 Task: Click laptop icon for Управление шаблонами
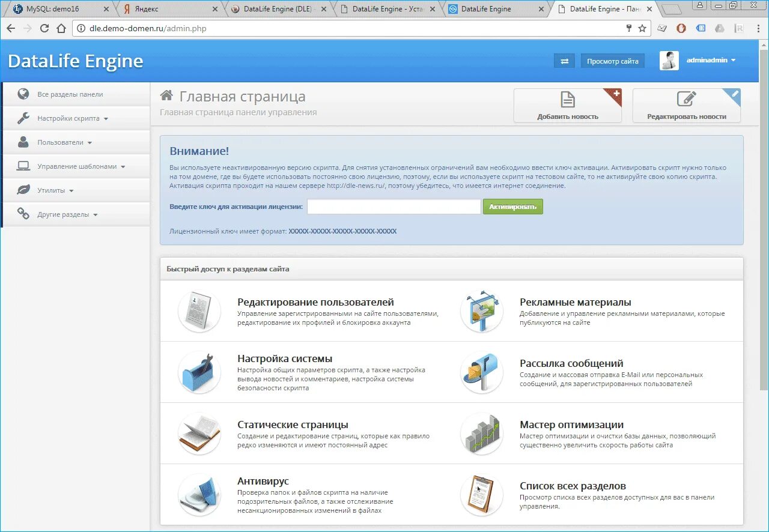click(x=23, y=166)
